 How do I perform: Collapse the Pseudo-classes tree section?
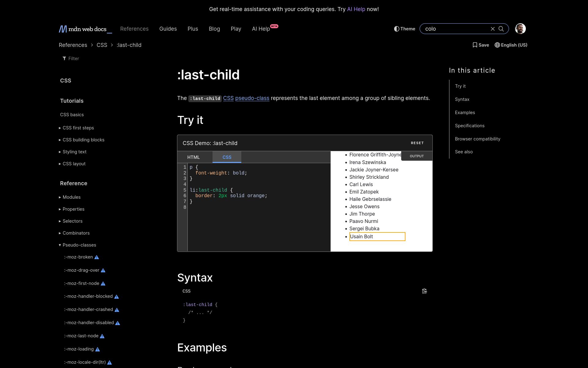(x=61, y=245)
